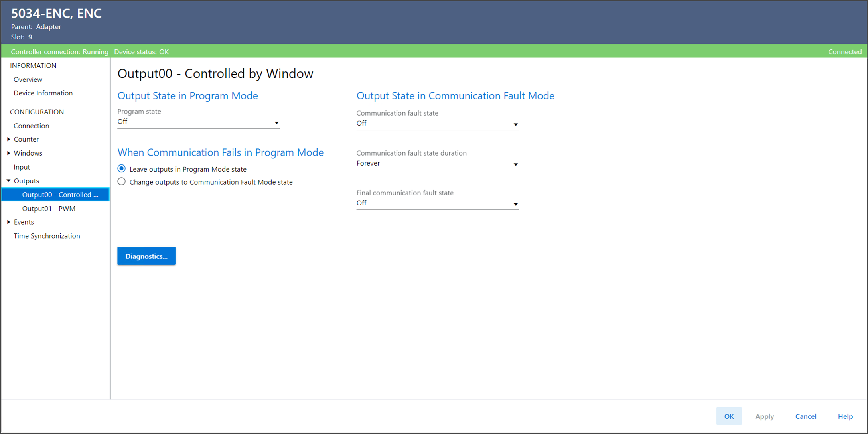Select Change outputs to Communication Fault Mode
The width and height of the screenshot is (868, 434).
point(122,182)
